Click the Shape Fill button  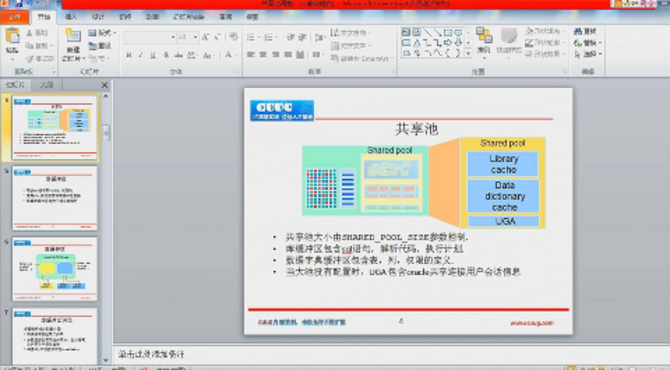tap(544, 31)
